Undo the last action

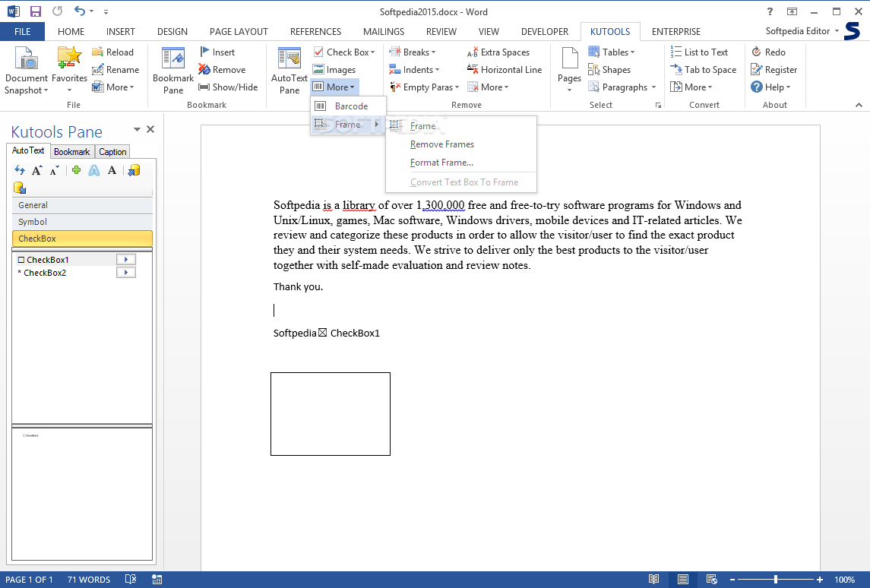tap(80, 11)
